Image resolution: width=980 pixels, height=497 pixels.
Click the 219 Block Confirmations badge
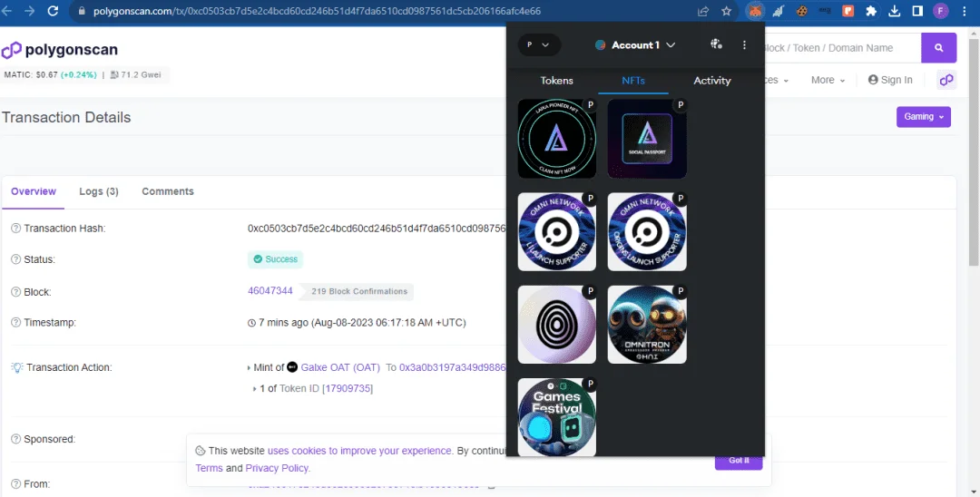point(358,291)
